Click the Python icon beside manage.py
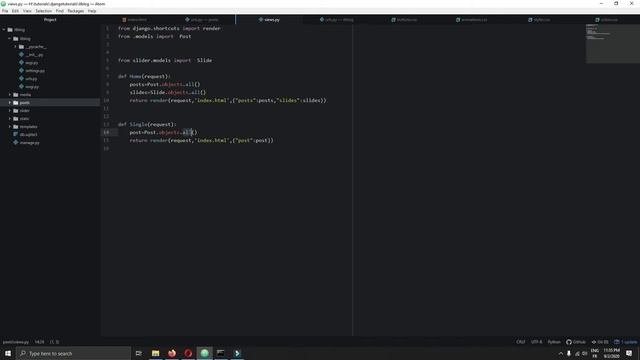The height and width of the screenshot is (360, 640). pyautogui.click(x=16, y=142)
